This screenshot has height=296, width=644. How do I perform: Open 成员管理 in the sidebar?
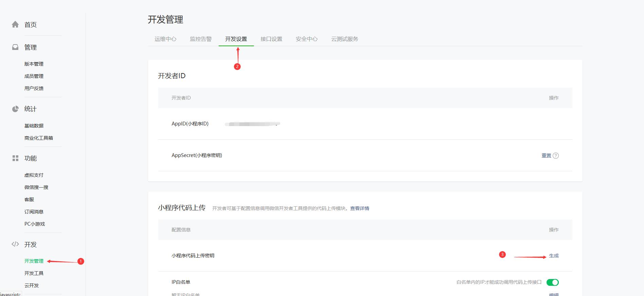click(34, 76)
